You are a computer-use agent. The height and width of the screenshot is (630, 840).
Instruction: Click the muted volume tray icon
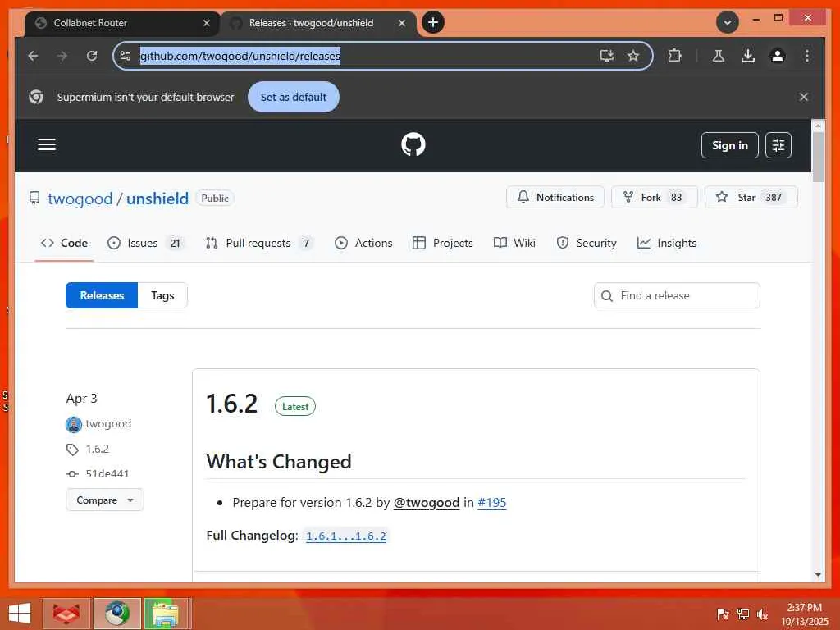click(762, 614)
